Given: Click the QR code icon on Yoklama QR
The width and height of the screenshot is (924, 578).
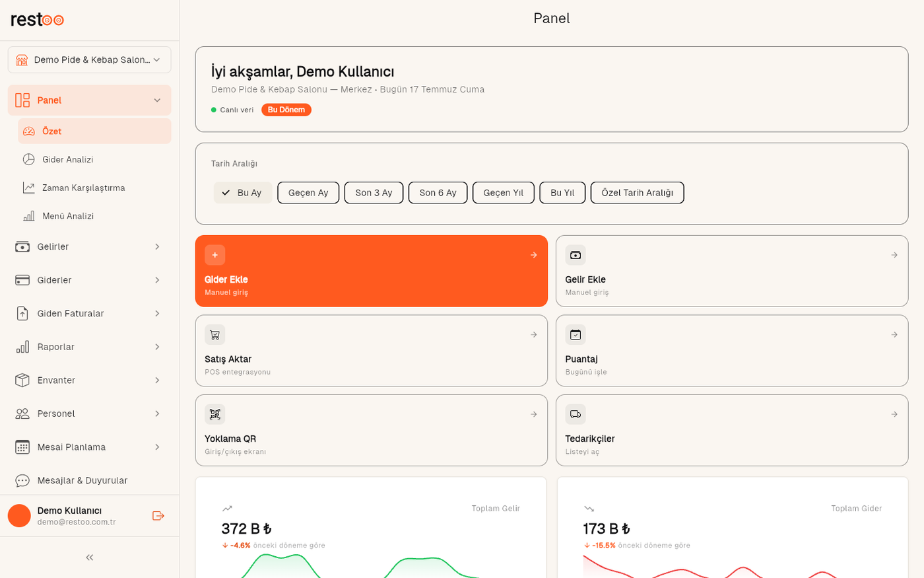Looking at the screenshot, I should coord(215,414).
